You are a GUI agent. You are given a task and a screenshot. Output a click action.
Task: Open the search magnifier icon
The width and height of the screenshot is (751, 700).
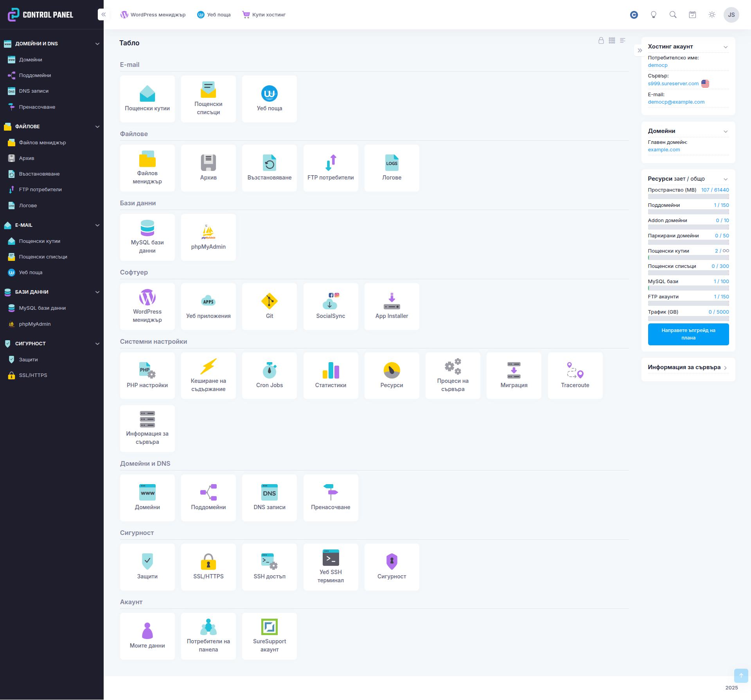[x=673, y=14]
